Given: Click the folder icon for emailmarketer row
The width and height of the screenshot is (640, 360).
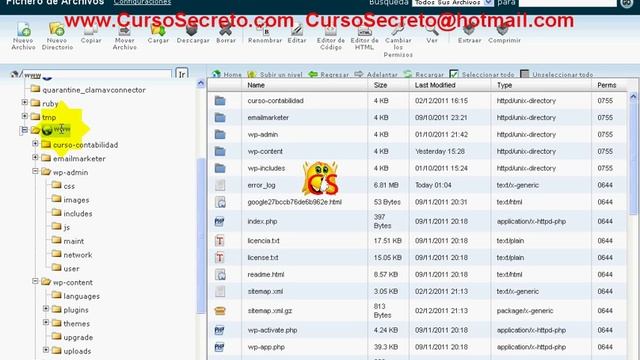Looking at the screenshot, I should (220, 118).
